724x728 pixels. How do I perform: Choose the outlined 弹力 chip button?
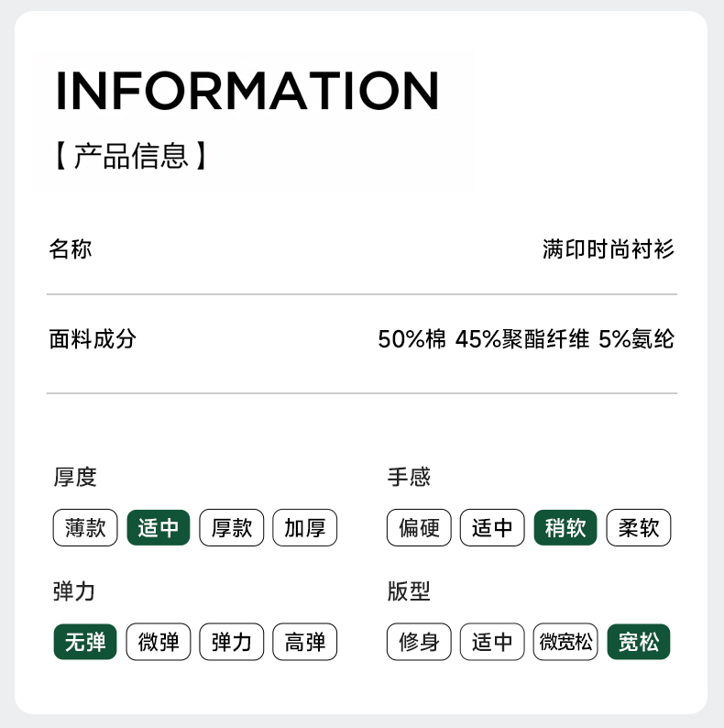click(232, 643)
